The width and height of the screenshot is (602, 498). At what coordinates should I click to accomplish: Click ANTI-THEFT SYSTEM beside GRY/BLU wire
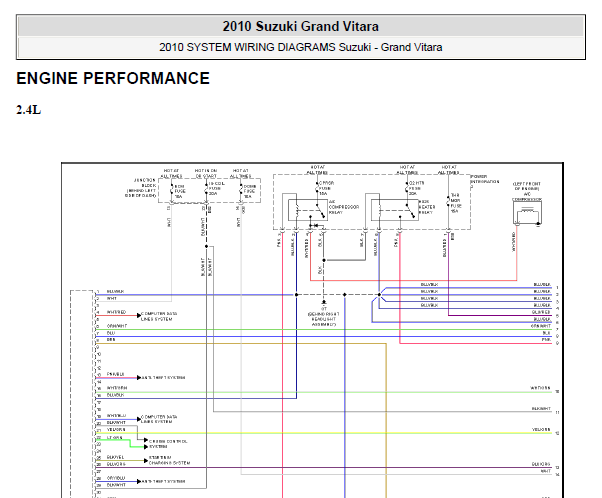pyautogui.click(x=163, y=481)
